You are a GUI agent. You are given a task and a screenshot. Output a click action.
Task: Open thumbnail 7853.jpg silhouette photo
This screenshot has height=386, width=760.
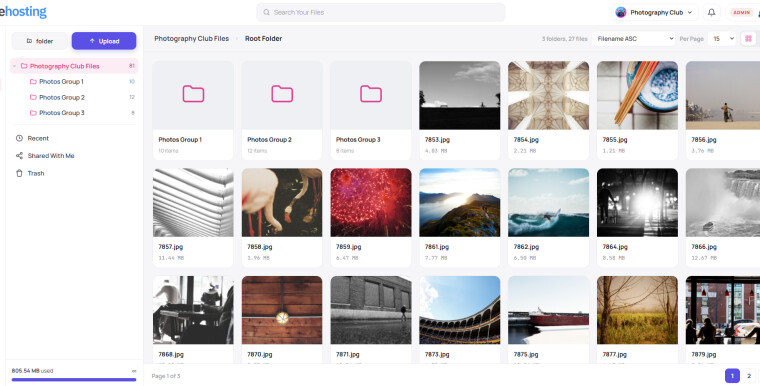pyautogui.click(x=459, y=95)
